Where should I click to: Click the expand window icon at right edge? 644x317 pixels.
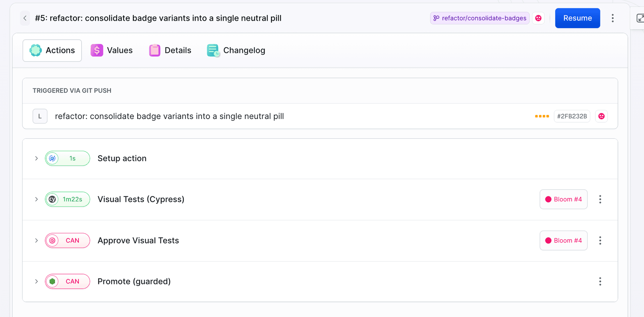pos(640,18)
